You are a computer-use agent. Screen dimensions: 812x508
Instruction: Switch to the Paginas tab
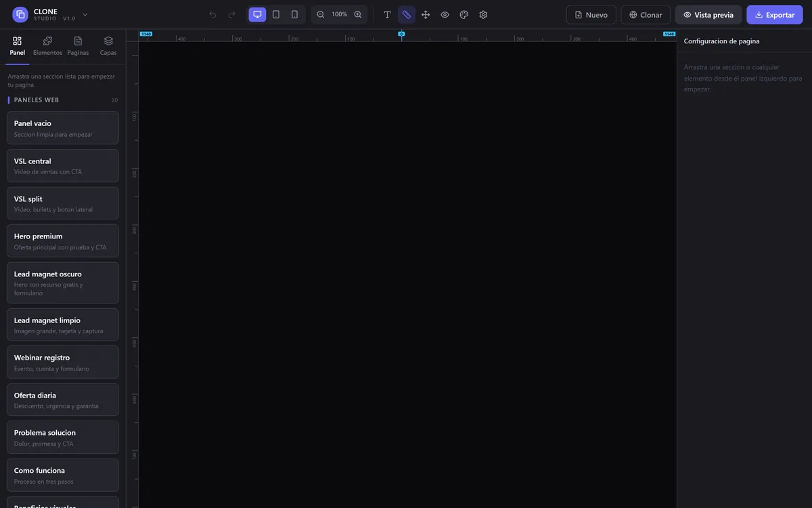pos(78,46)
